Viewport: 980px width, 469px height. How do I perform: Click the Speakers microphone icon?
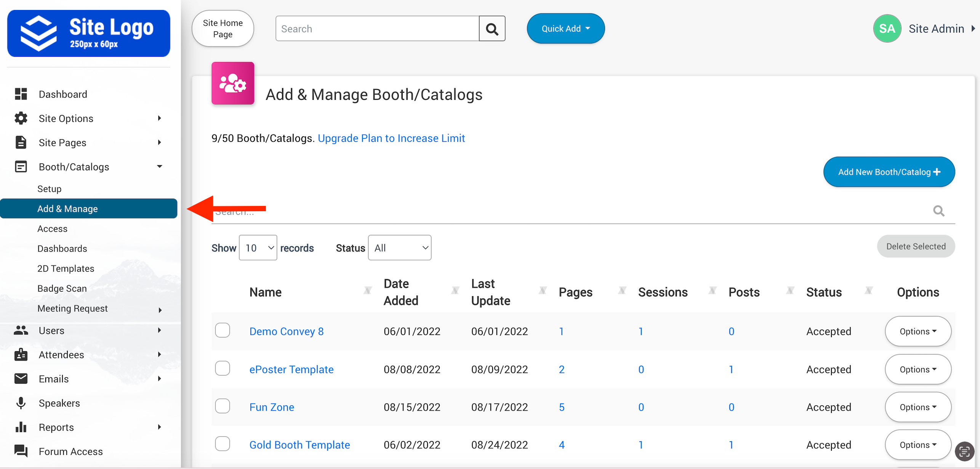[21, 403]
